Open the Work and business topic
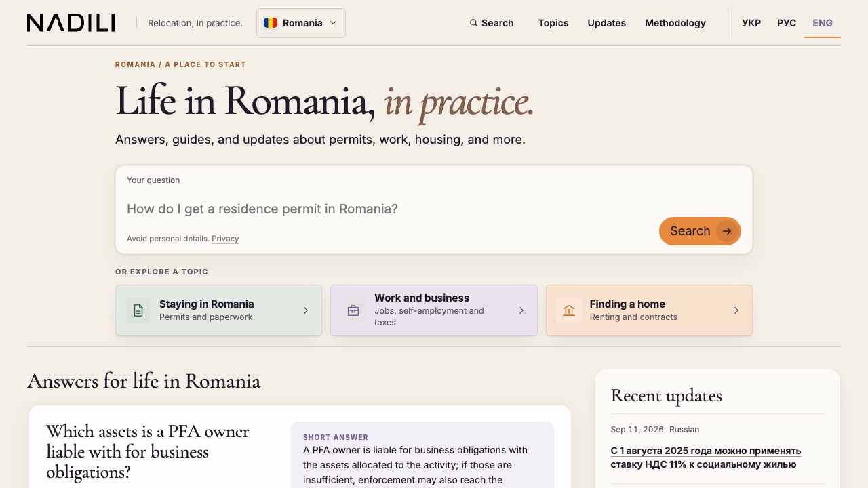Image resolution: width=868 pixels, height=488 pixels. [x=434, y=310]
